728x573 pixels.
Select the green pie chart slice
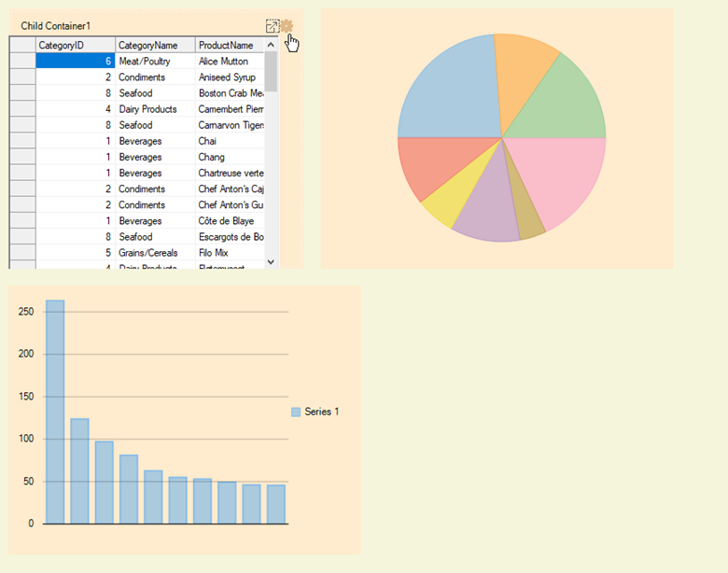(x=560, y=101)
